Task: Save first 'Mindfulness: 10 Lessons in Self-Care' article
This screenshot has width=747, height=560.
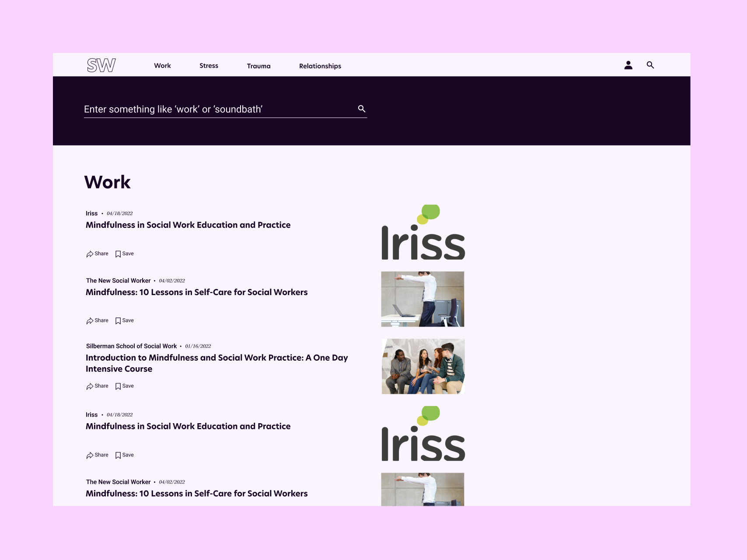Action: tap(125, 320)
